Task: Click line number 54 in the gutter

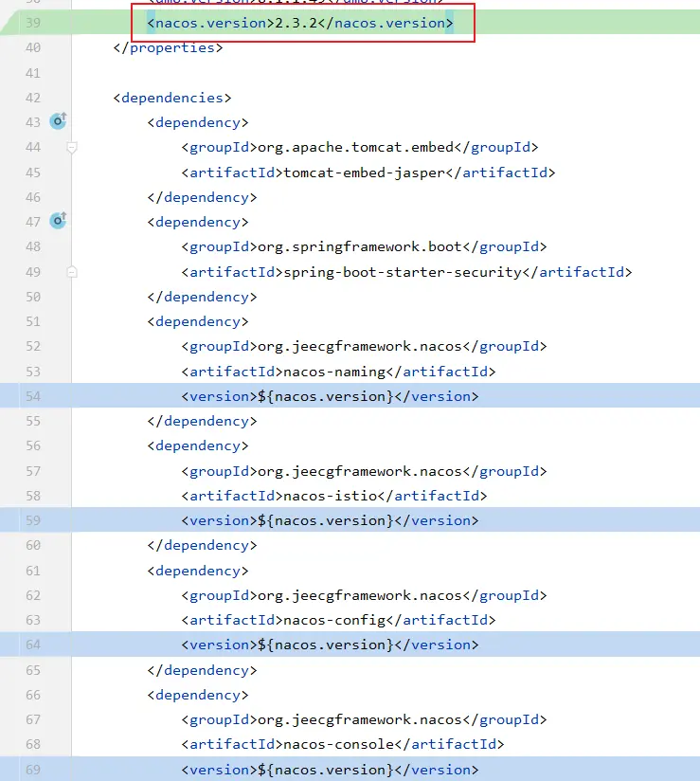Action: (32, 395)
